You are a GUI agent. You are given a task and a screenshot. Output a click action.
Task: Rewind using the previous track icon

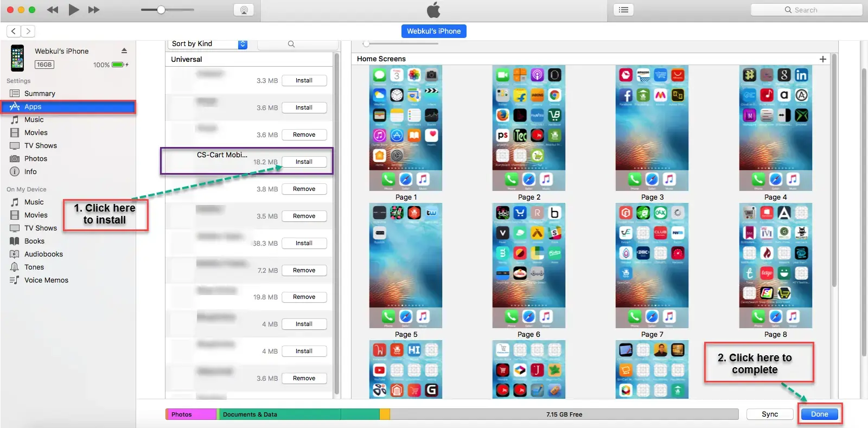point(52,10)
